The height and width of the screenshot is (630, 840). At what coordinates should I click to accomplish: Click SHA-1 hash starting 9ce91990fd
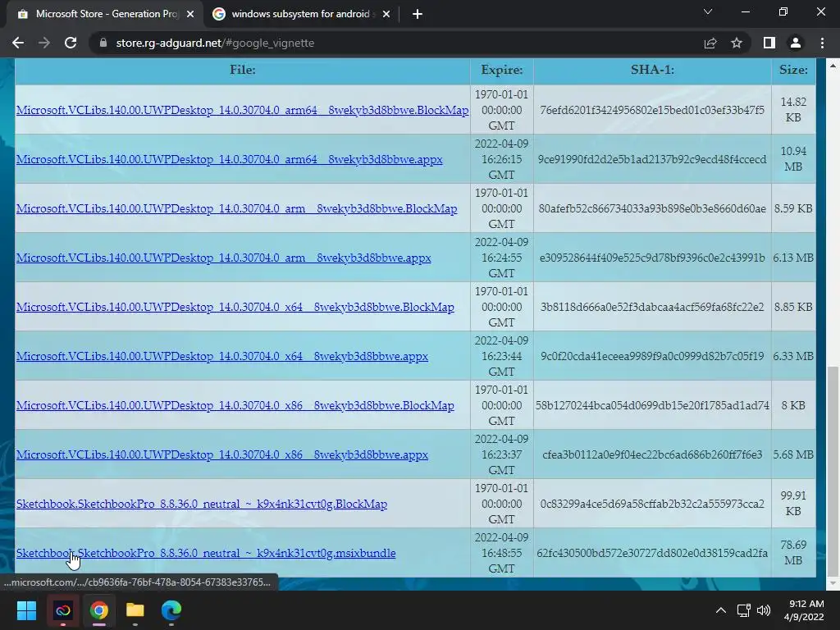652,160
